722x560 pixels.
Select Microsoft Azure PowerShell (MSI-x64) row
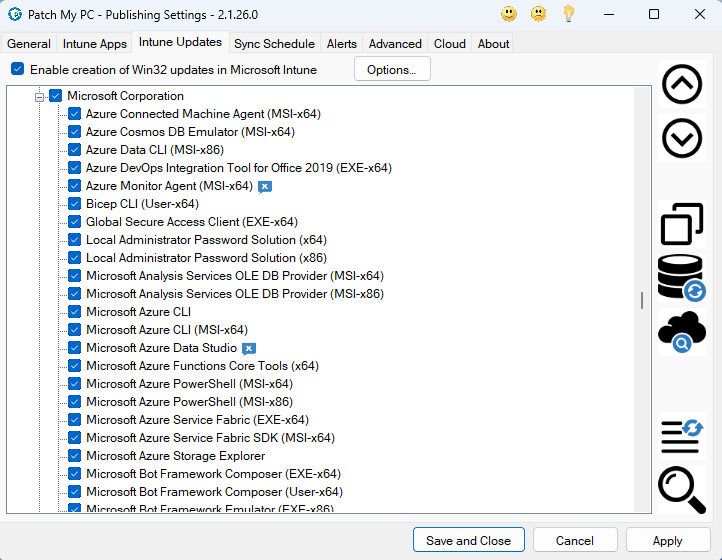click(189, 384)
